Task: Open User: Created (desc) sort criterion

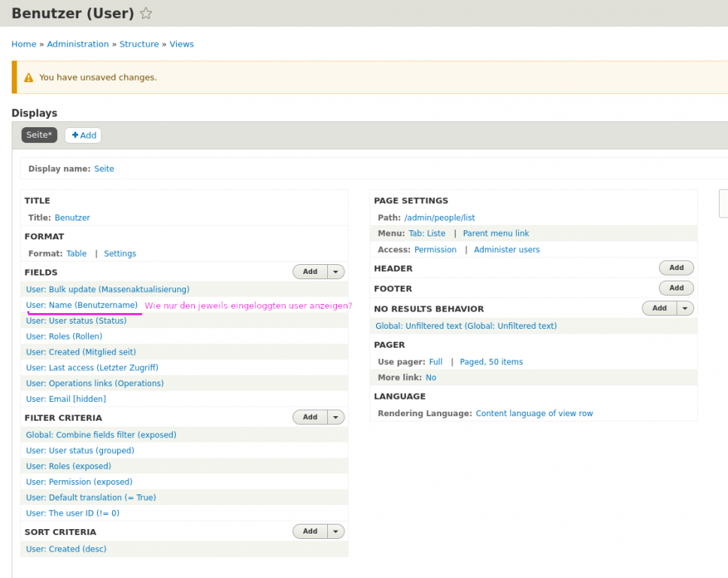Action: [x=66, y=549]
